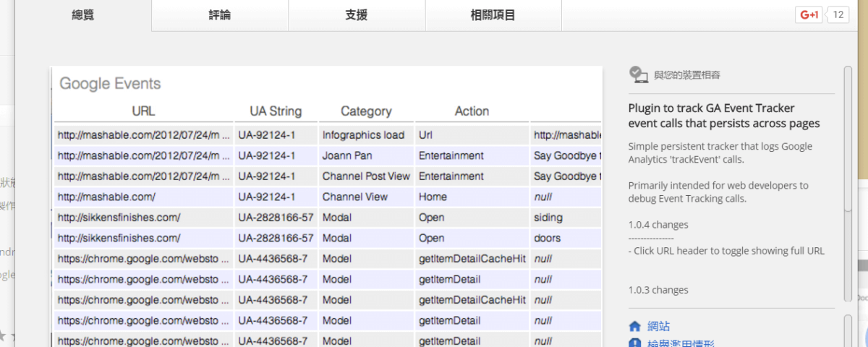The height and width of the screenshot is (347, 868).
Task: Click the extension title text in description
Action: click(724, 116)
